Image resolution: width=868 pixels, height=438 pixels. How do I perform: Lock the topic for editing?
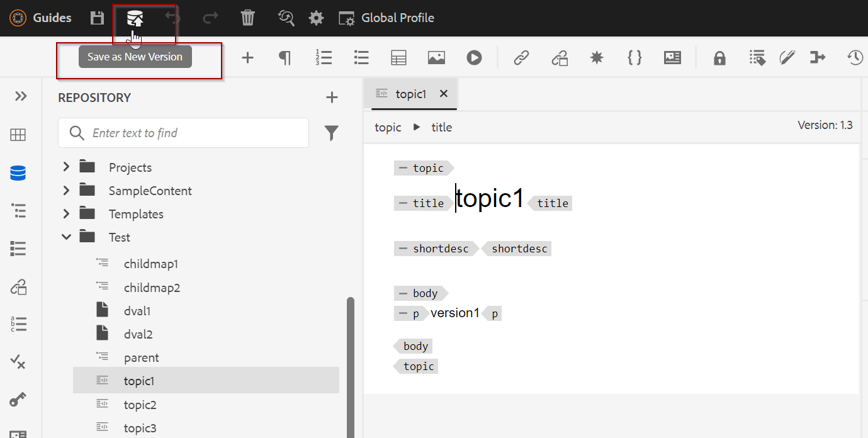click(x=719, y=57)
